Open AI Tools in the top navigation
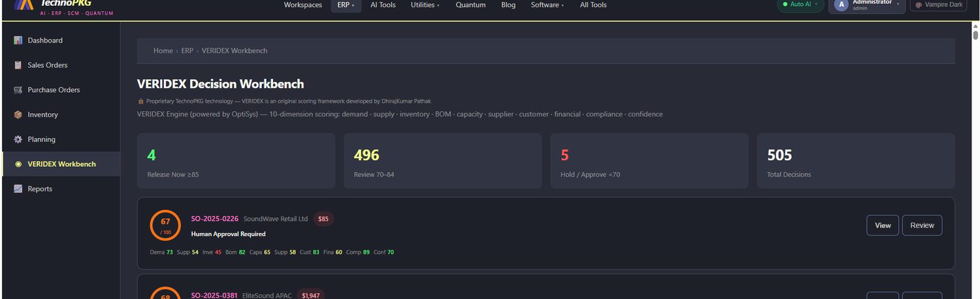 pyautogui.click(x=383, y=5)
